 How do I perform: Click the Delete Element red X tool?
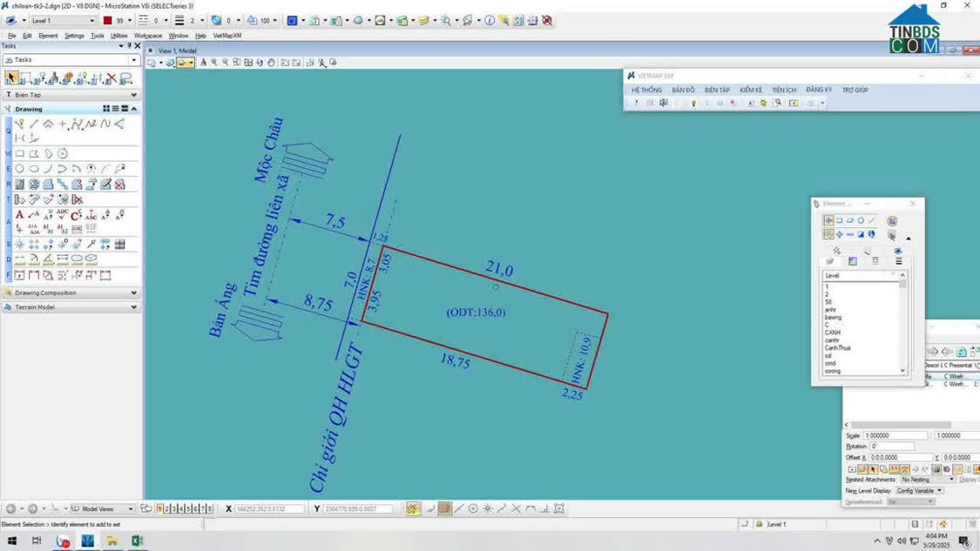(111, 78)
